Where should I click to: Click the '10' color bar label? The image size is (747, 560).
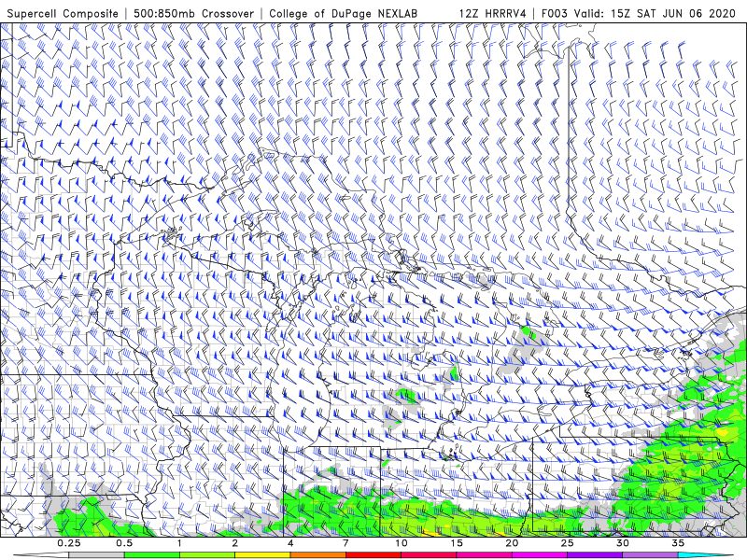coord(402,543)
